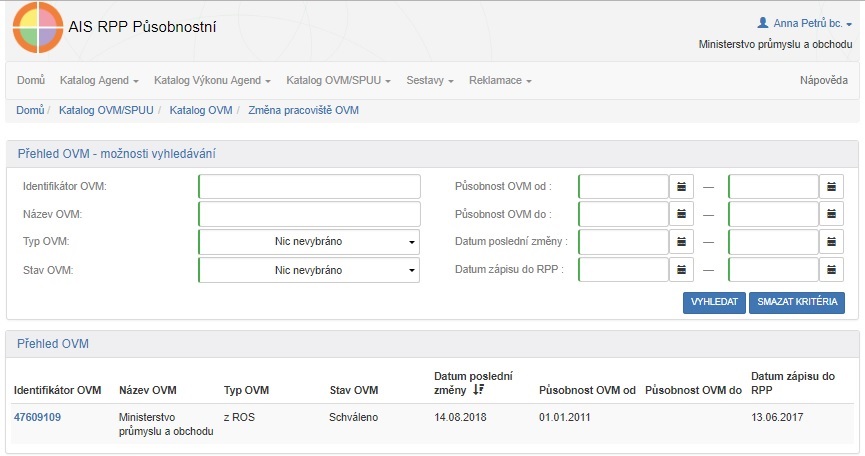Go to Katalog OVM/SPUU breadcrumb
The height and width of the screenshot is (456, 865).
(106, 110)
